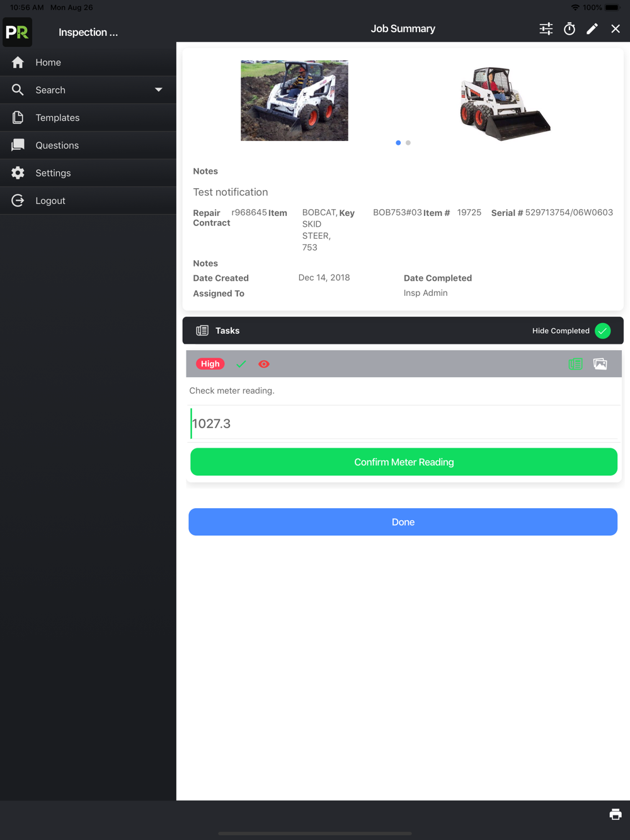This screenshot has height=840, width=630.
Task: Click the Search magnifier icon
Action: pyautogui.click(x=18, y=90)
